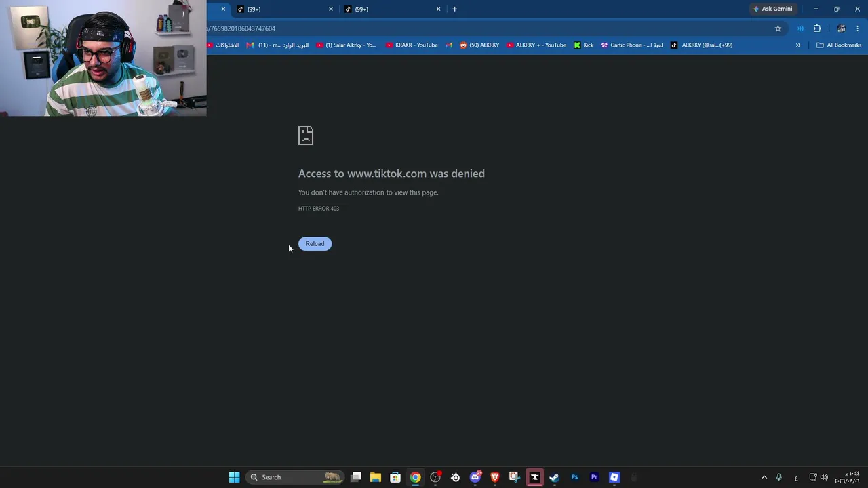Click the pink-highlighted anvil app taskbar icon
Screen dimensions: 868x488
coord(534,477)
